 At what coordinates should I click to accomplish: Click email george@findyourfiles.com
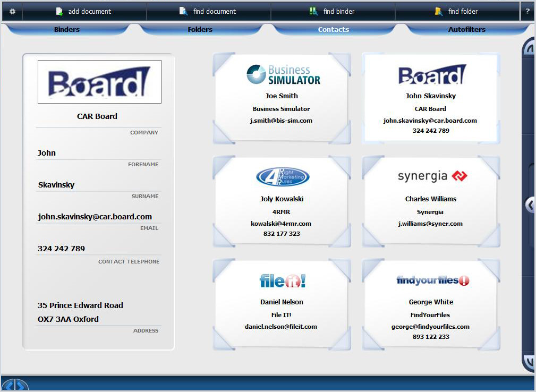(x=430, y=327)
